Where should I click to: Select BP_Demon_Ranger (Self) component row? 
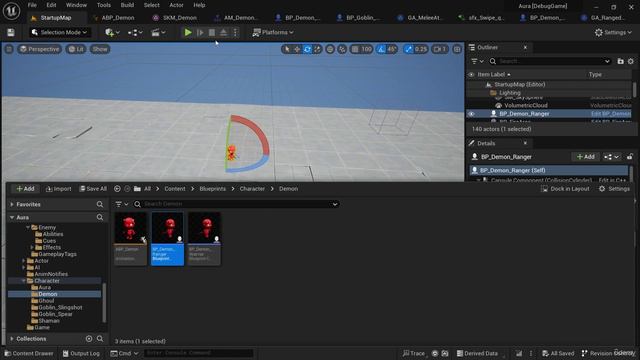tap(549, 170)
